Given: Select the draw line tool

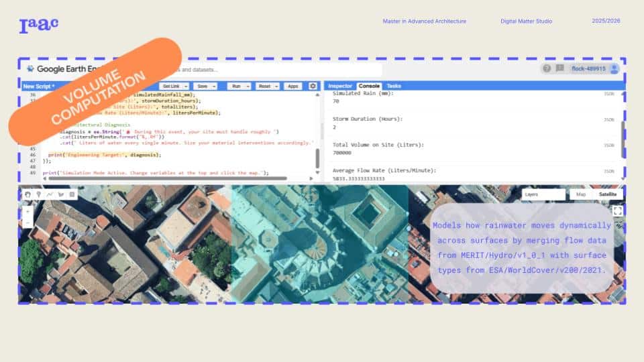Looking at the screenshot, I should (x=50, y=194).
